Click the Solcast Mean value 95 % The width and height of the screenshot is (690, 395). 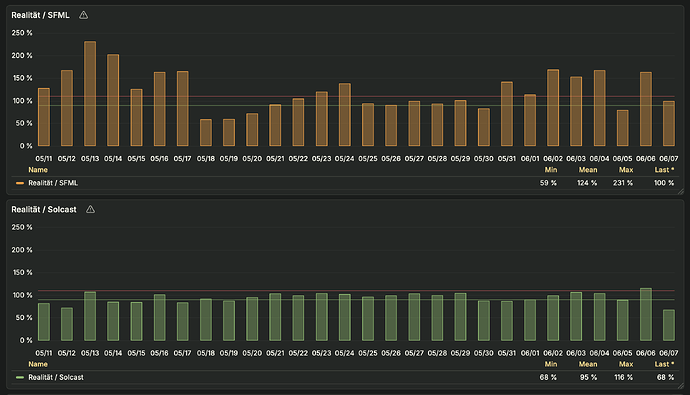pyautogui.click(x=588, y=377)
